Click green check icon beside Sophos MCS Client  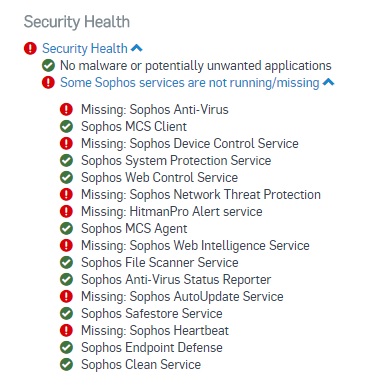[66, 126]
